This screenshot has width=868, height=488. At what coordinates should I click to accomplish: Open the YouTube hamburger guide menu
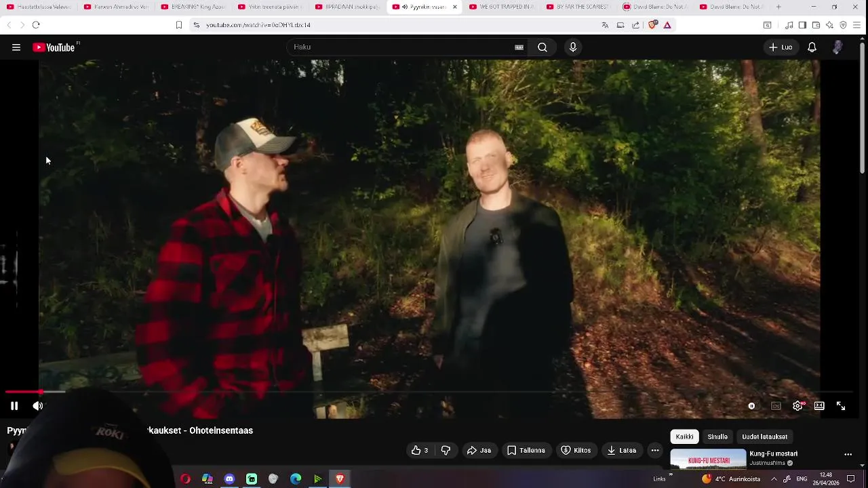[x=16, y=47]
